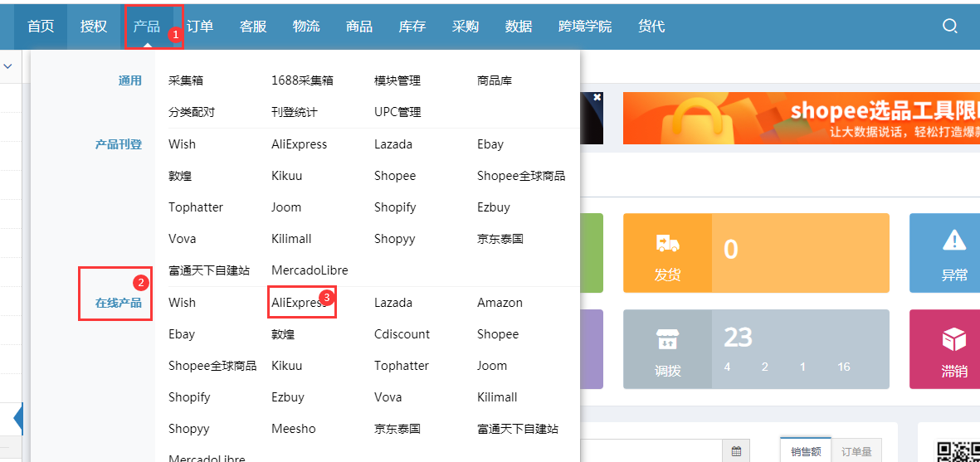Open the 商品 menu
The width and height of the screenshot is (980, 462).
(x=358, y=26)
